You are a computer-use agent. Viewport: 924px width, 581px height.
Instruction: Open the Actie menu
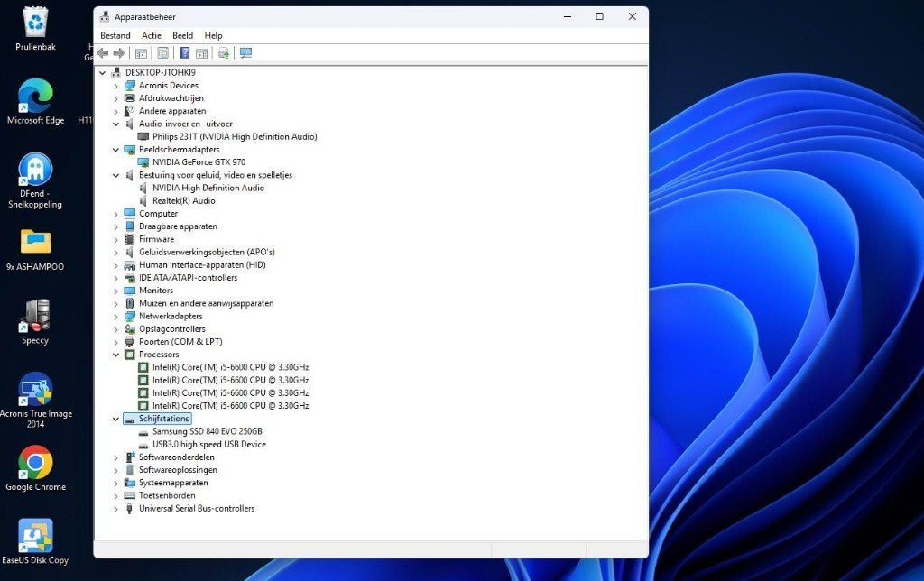152,35
